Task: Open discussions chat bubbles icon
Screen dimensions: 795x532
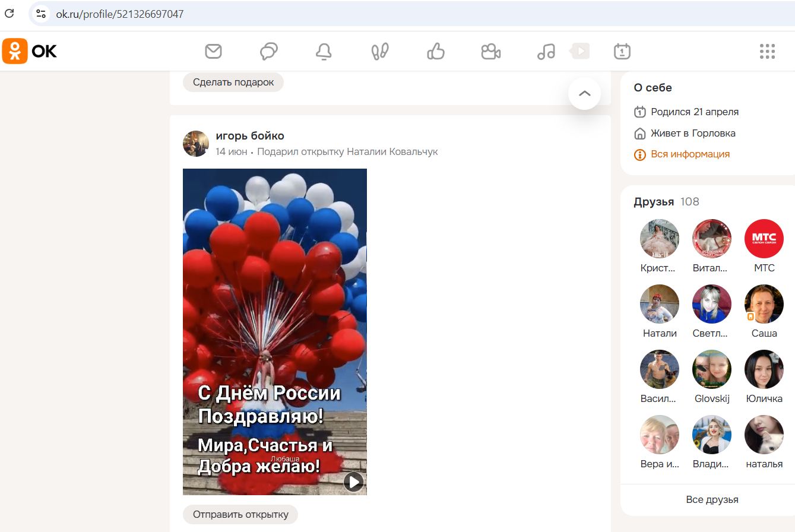Action: [269, 52]
